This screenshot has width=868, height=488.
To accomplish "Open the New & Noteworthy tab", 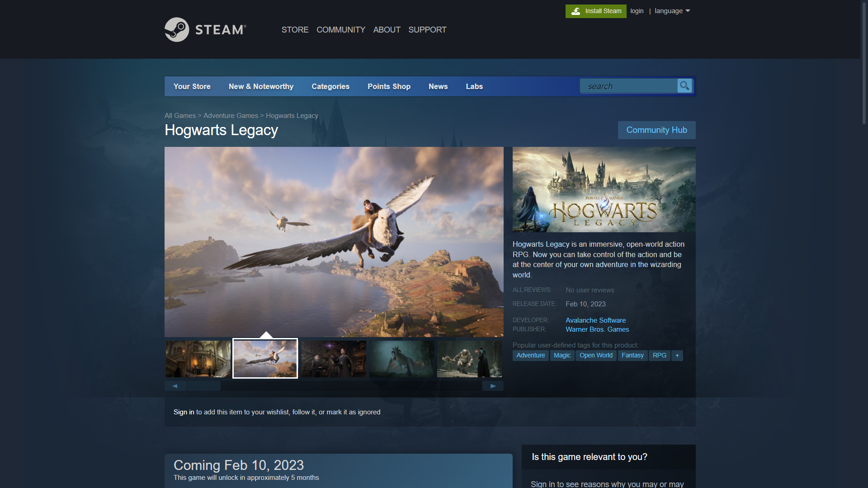I will [261, 86].
